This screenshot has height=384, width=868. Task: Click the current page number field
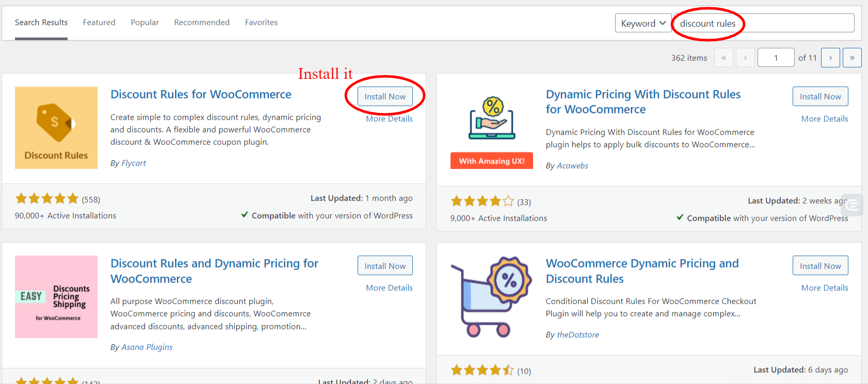[776, 58]
